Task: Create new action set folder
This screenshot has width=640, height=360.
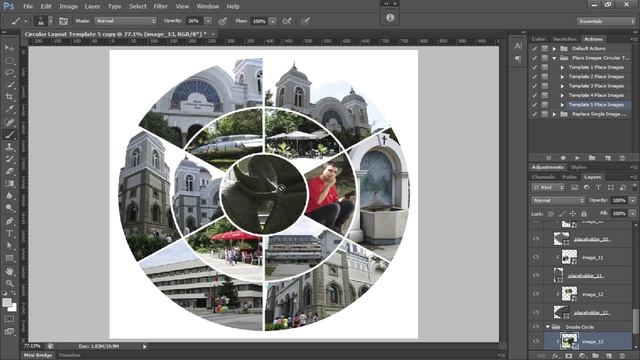Action: 592,158
